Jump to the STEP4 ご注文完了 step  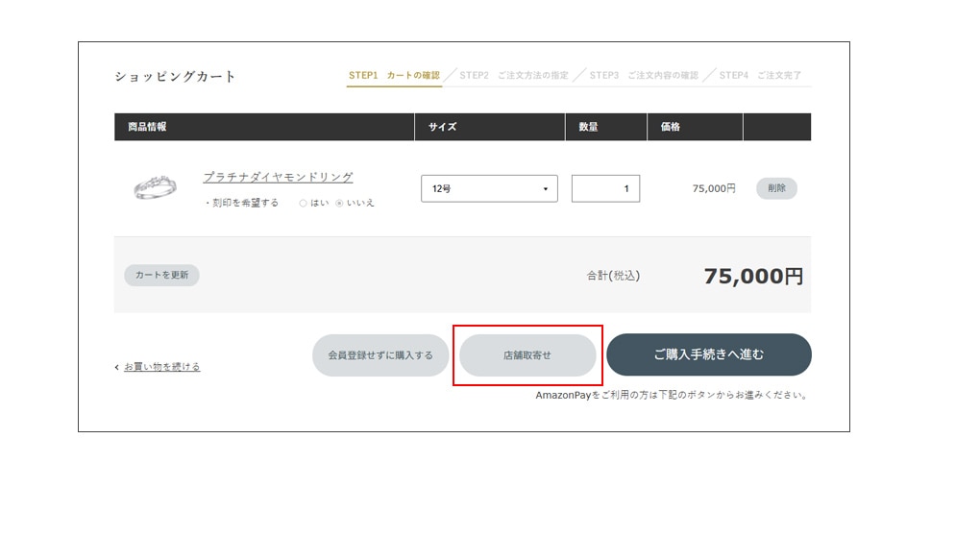point(760,75)
